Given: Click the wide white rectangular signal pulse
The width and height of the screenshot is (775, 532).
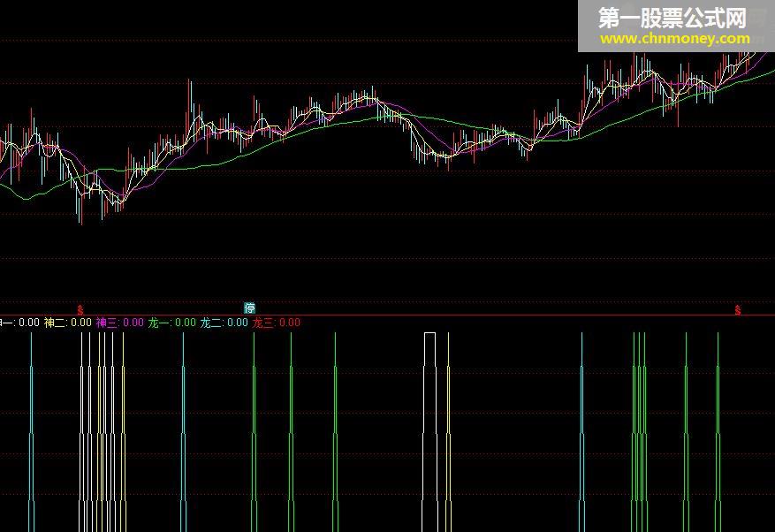Looking at the screenshot, I should click(430, 432).
